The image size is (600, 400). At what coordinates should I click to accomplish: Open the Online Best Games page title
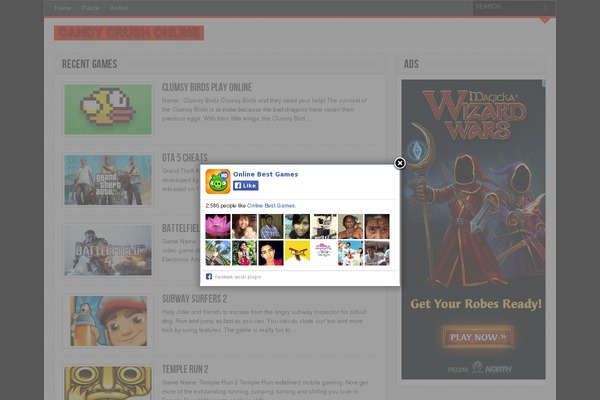[265, 174]
